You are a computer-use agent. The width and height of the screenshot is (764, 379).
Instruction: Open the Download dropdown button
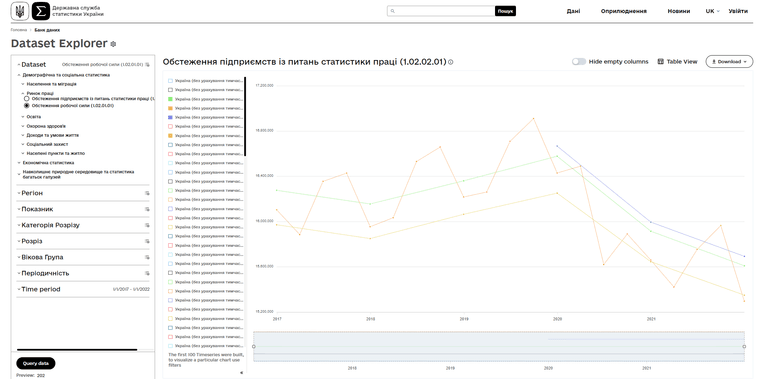(x=729, y=62)
